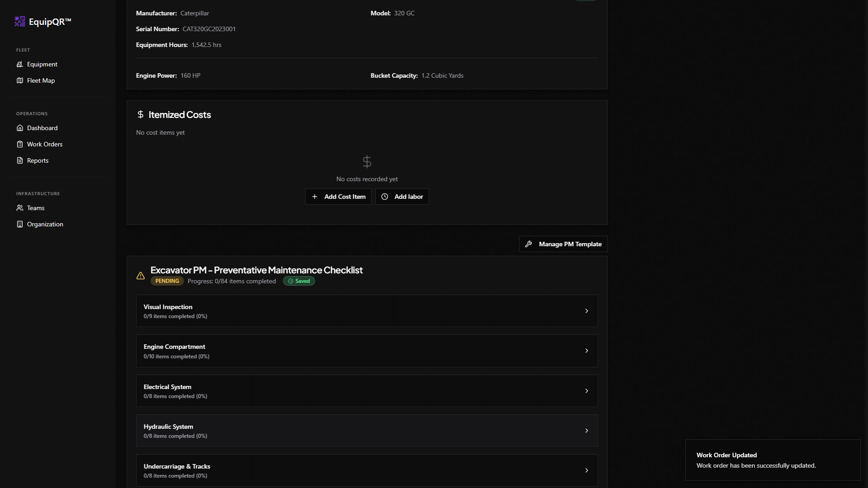Click the Work Order Updated notification
The height and width of the screenshot is (488, 868).
773,460
